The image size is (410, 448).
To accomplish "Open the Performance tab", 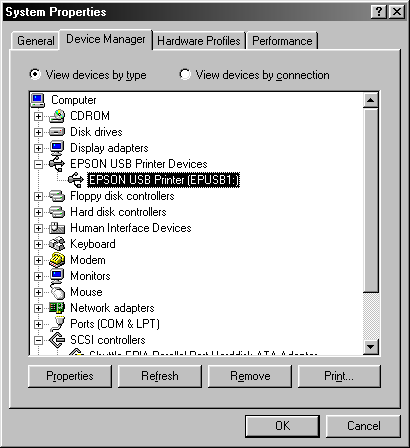I will (282, 41).
